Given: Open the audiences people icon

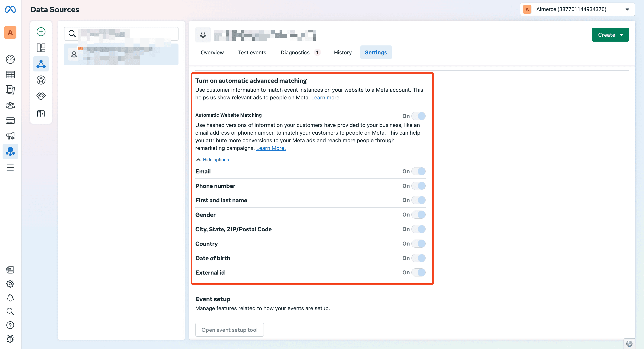Looking at the screenshot, I should coord(10,105).
